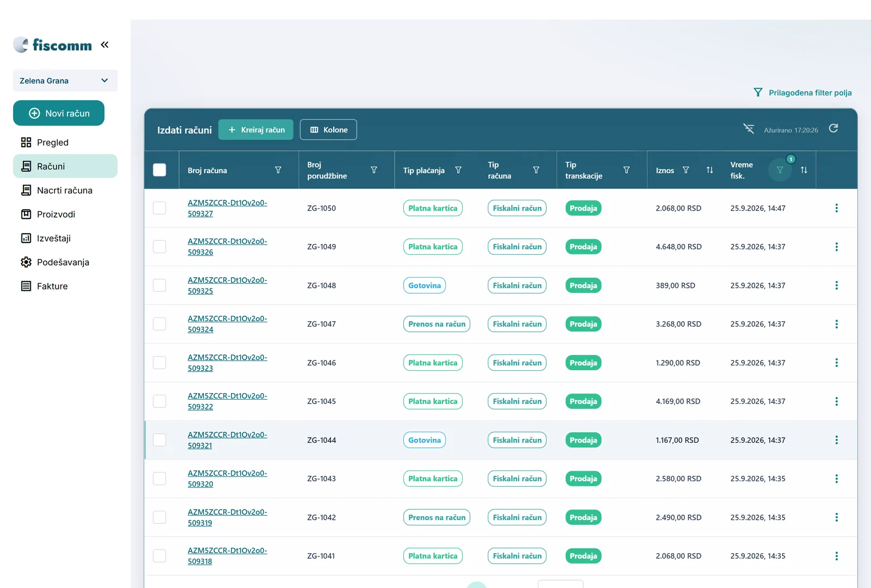This screenshot has height=588, width=871.
Task: Open Proizvodi section in sidebar
Action: tap(65, 215)
